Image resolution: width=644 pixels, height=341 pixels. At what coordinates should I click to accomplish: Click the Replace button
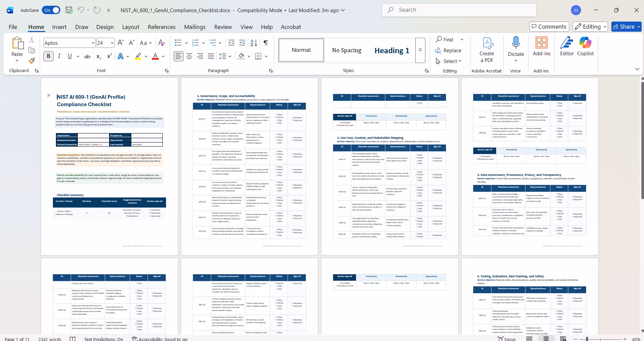tap(448, 50)
